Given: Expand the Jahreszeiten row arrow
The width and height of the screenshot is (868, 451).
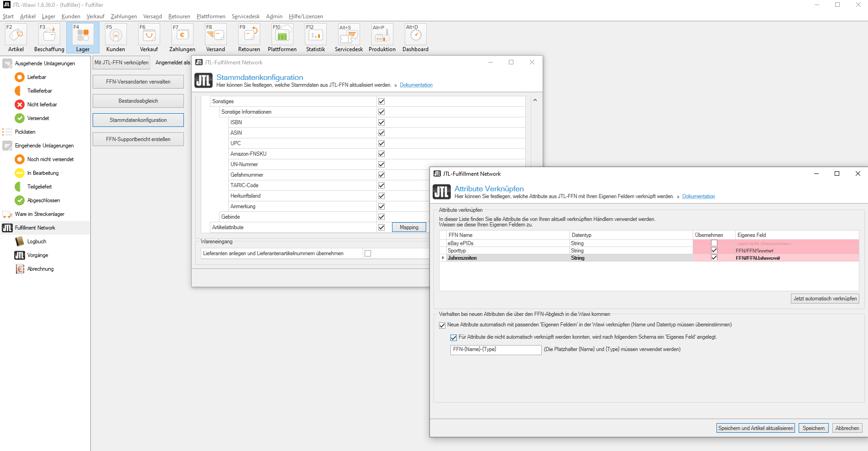Looking at the screenshot, I should tap(443, 258).
